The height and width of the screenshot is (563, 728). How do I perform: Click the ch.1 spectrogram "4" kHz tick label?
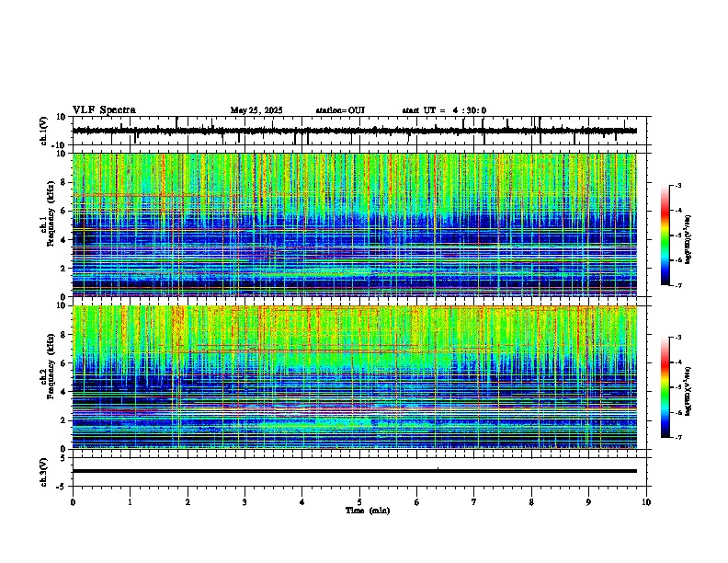(x=65, y=240)
